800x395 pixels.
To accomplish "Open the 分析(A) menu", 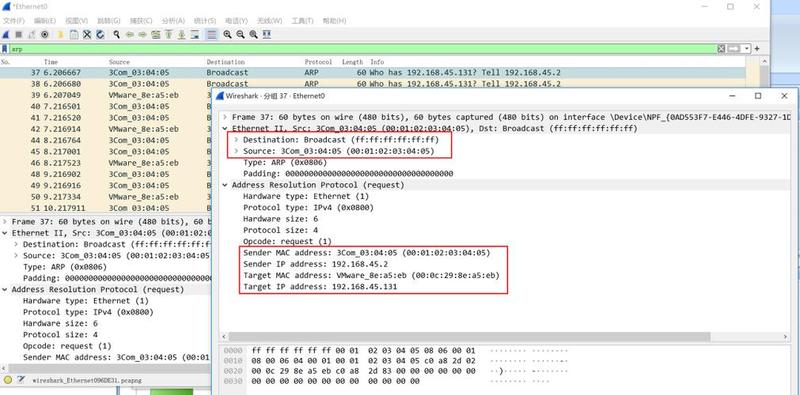I will (x=173, y=21).
